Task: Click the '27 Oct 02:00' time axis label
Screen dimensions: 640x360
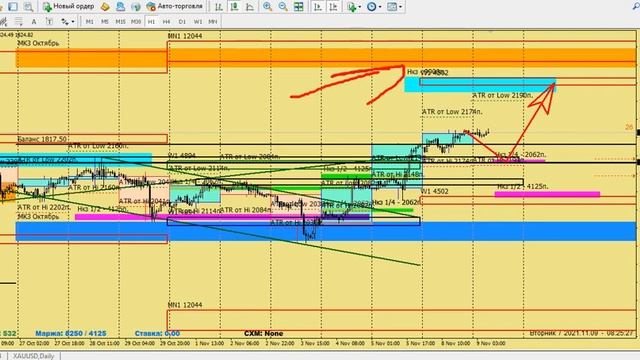Action: pos(34,343)
